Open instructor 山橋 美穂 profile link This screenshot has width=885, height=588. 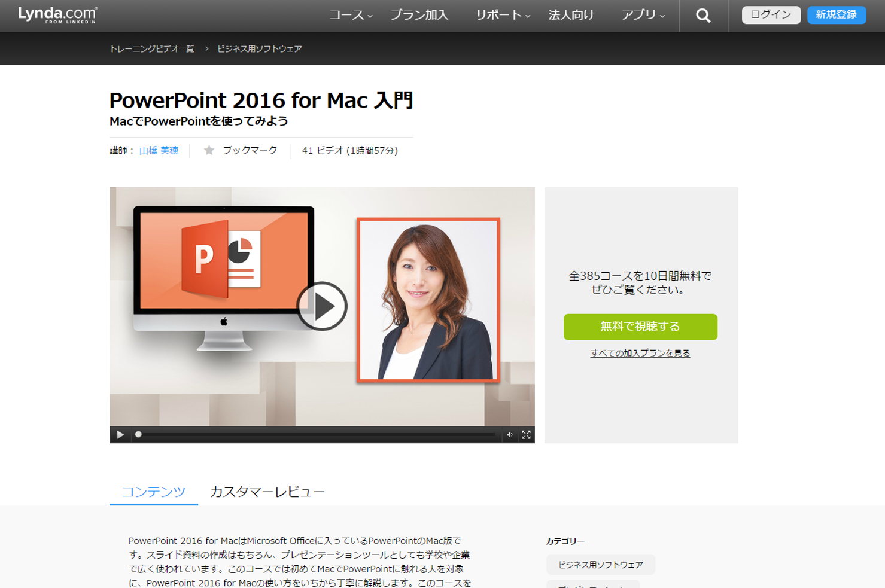click(159, 151)
